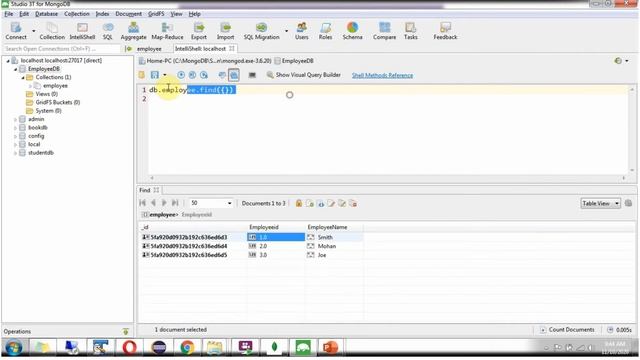Image resolution: width=640 pixels, height=360 pixels.
Task: Select the GridFS Buckets (0) folder
Action: tap(58, 102)
